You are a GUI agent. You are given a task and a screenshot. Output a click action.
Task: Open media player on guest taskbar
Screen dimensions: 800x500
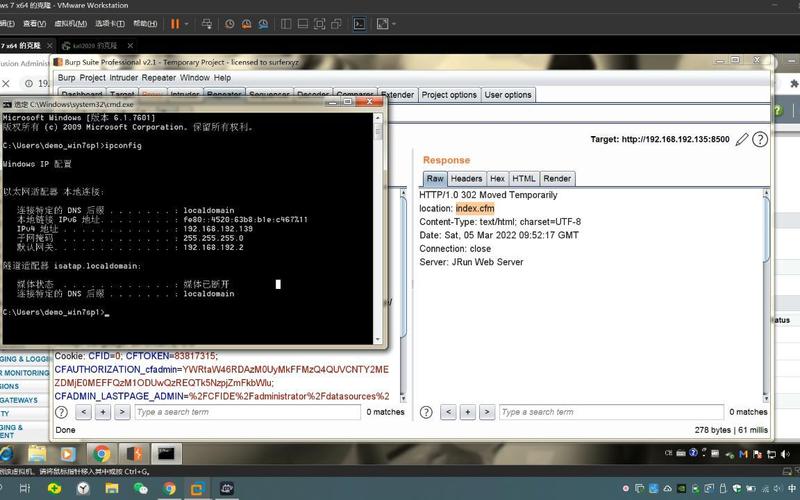click(68, 454)
